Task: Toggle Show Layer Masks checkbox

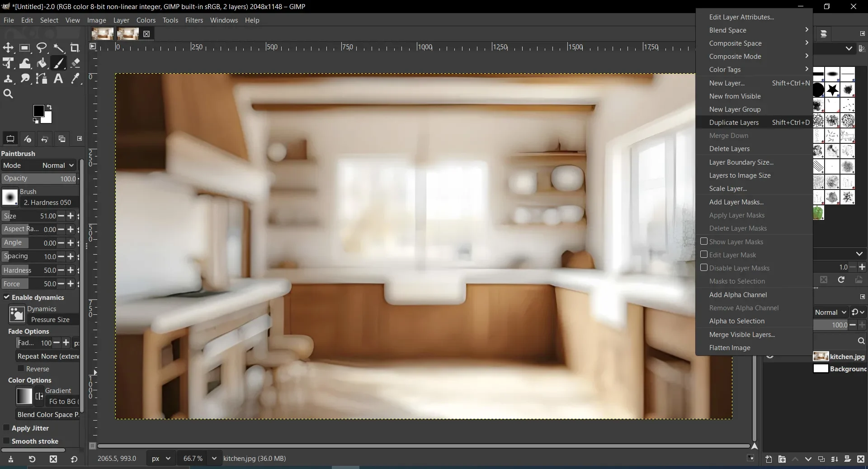Action: (x=704, y=242)
